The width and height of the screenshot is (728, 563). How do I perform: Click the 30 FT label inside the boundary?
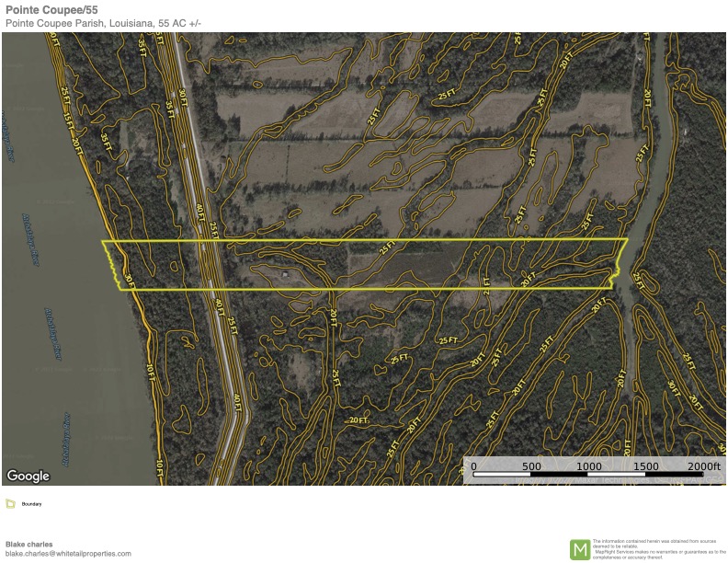130,279
